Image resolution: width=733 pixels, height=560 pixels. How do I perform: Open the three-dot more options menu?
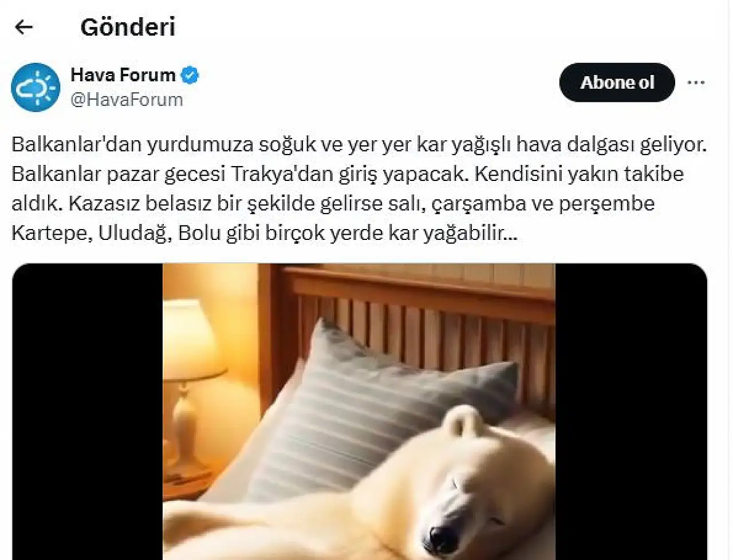[696, 82]
